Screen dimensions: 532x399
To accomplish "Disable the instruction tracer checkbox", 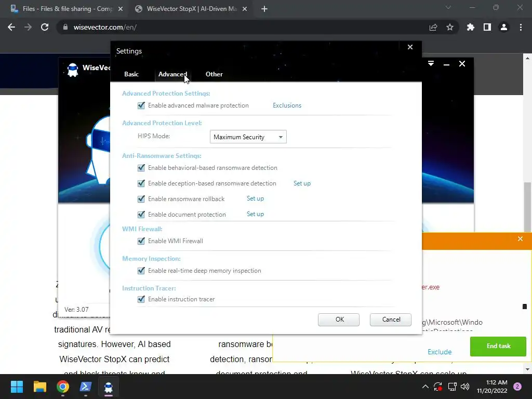I will tap(141, 299).
